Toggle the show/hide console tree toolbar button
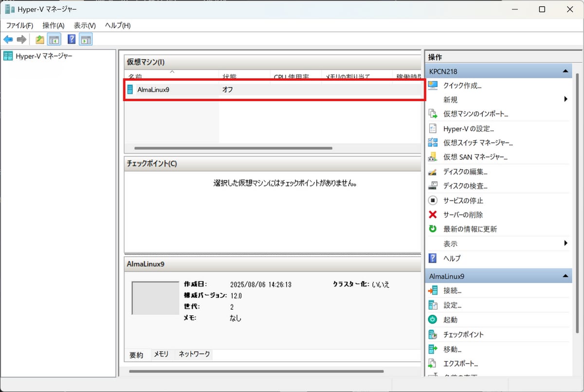 point(54,39)
